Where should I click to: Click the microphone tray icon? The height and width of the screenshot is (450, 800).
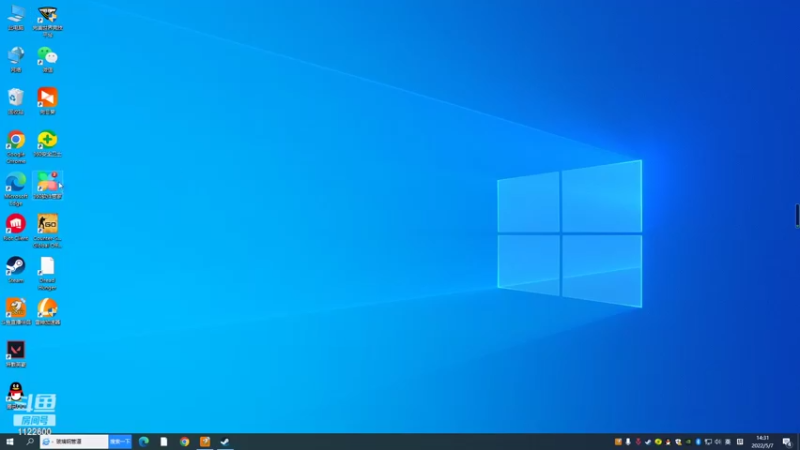[628, 442]
